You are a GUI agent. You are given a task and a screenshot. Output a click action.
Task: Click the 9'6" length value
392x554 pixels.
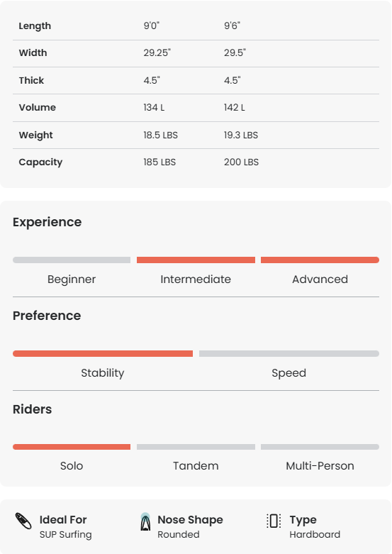(232, 26)
